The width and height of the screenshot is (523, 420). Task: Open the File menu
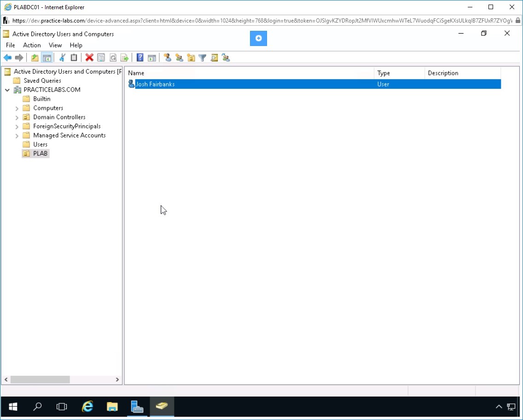click(x=10, y=45)
